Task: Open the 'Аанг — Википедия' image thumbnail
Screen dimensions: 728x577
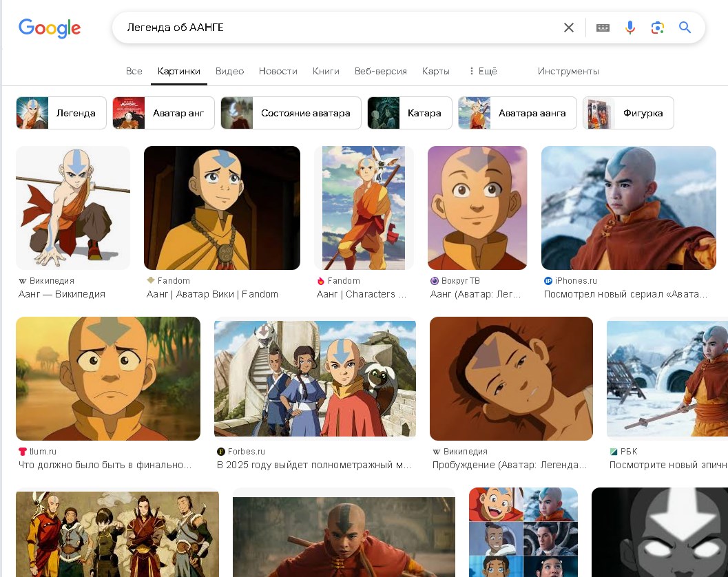Action: pyautogui.click(x=73, y=207)
